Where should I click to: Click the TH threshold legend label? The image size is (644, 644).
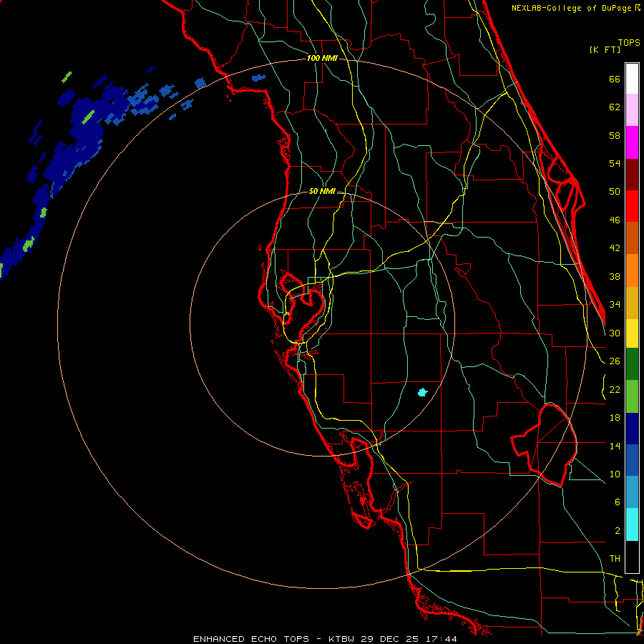(x=615, y=559)
